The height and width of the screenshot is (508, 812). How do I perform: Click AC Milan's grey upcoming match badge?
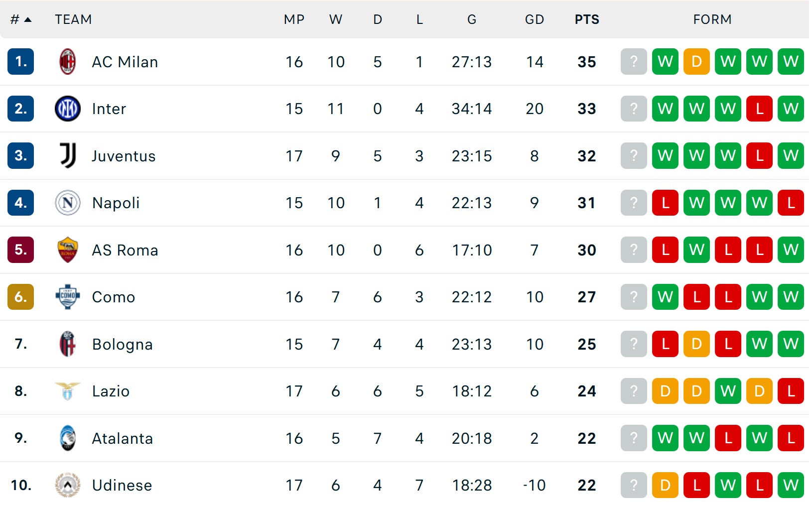tap(634, 62)
